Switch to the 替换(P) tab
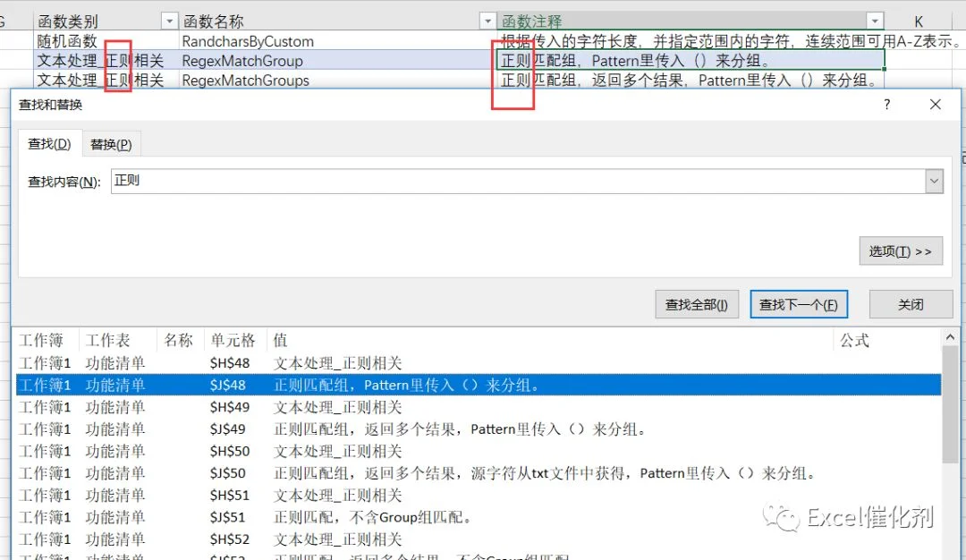Image resolution: width=966 pixels, height=560 pixels. [x=111, y=144]
